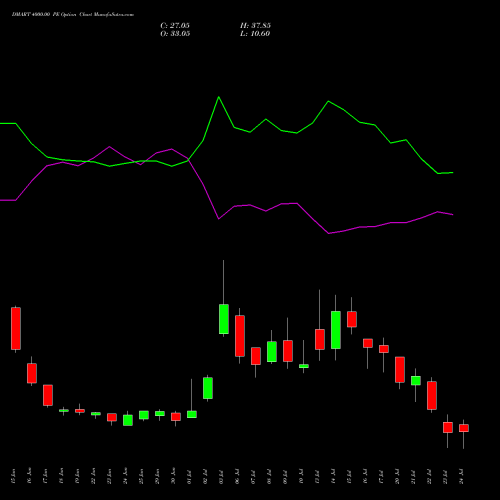This screenshot has height=500, width=500.
Task: Select the small green candle on 10 Jul
Action: click(304, 366)
